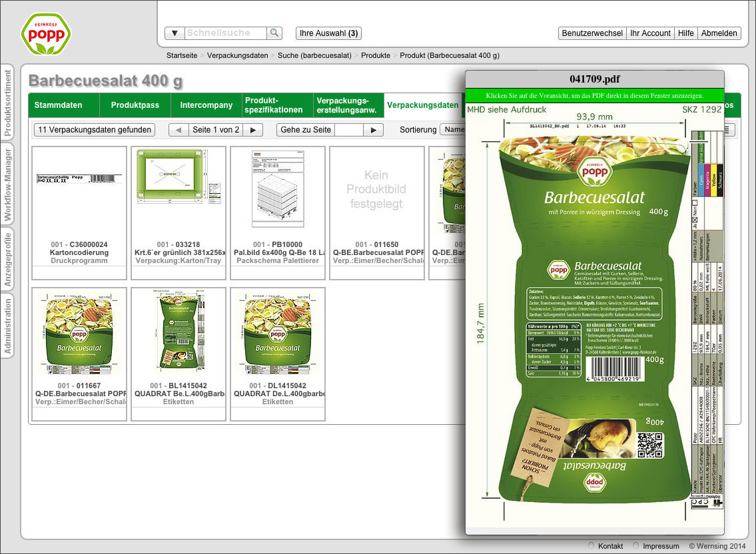Open the Workflow-Manager side tab
Viewport: 756px width, 554px height.
click(x=7, y=184)
